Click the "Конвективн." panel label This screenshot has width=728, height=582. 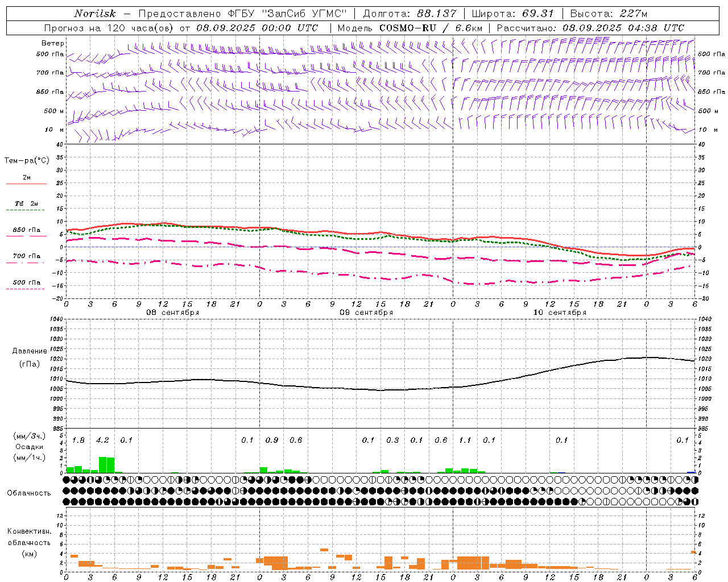click(30, 531)
